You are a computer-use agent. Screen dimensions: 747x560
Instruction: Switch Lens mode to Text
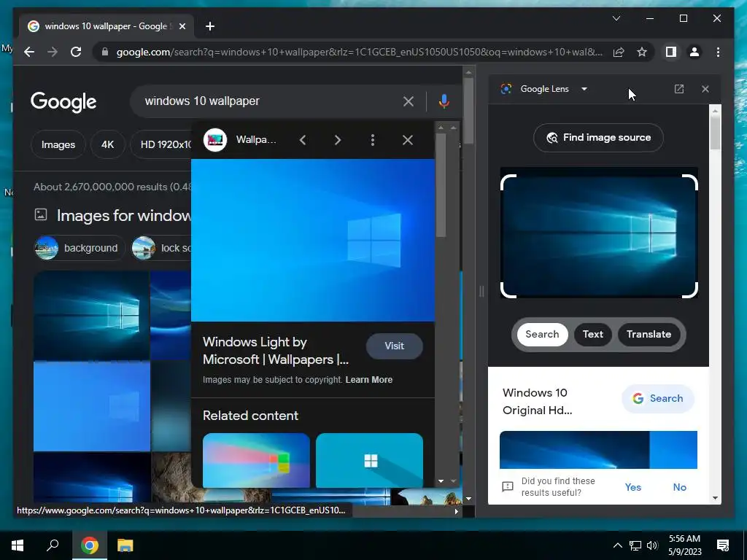click(x=592, y=334)
